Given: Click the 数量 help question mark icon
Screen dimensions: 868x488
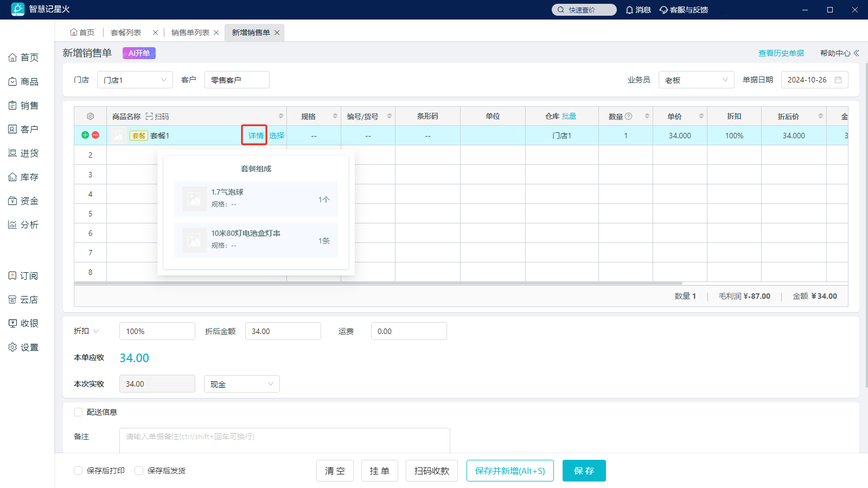Looking at the screenshot, I should coord(628,116).
